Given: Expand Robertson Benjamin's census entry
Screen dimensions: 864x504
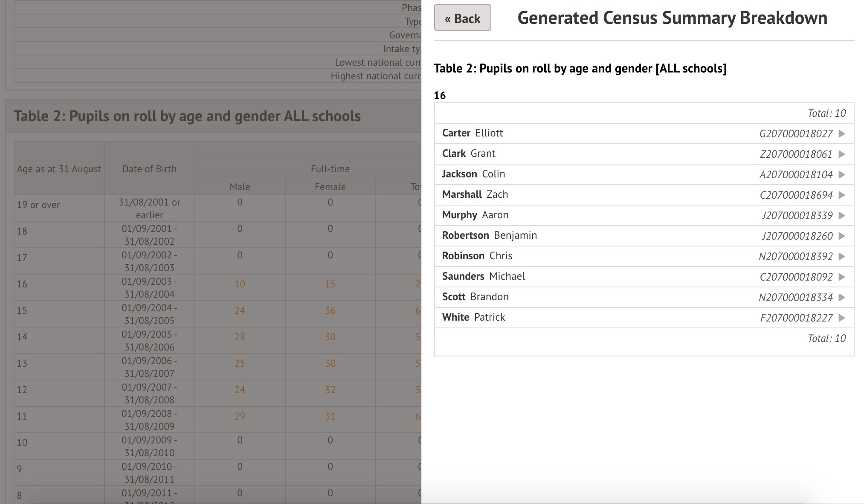Looking at the screenshot, I should point(841,236).
